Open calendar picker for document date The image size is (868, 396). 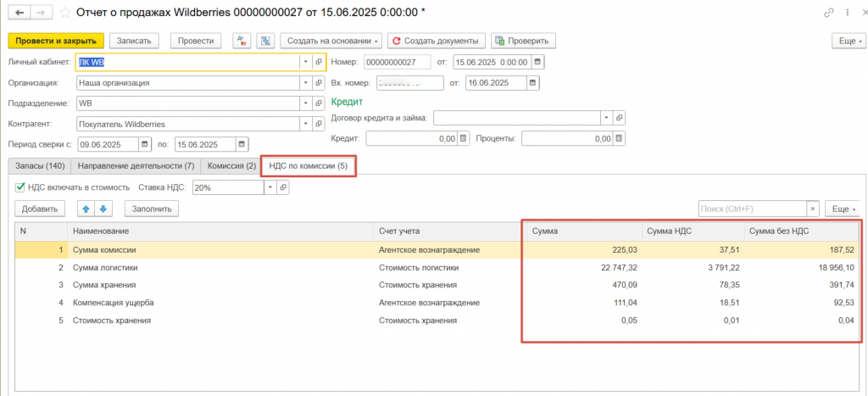tap(537, 62)
